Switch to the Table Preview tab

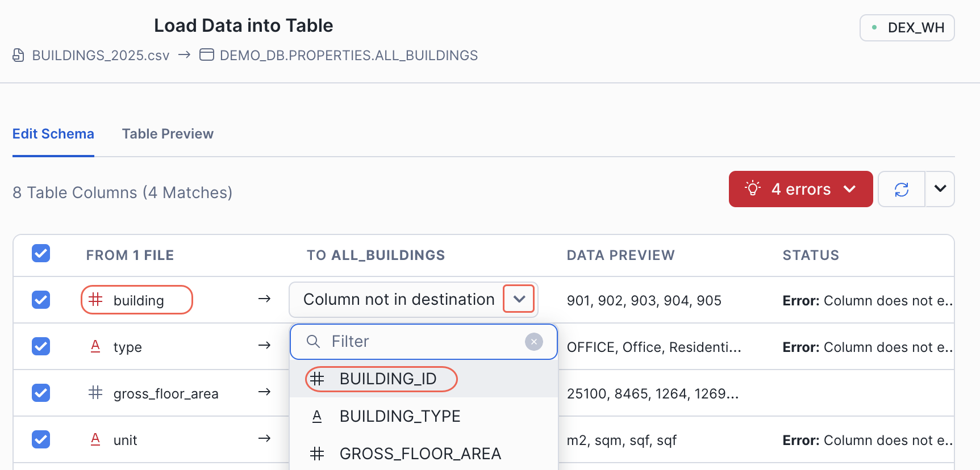168,134
